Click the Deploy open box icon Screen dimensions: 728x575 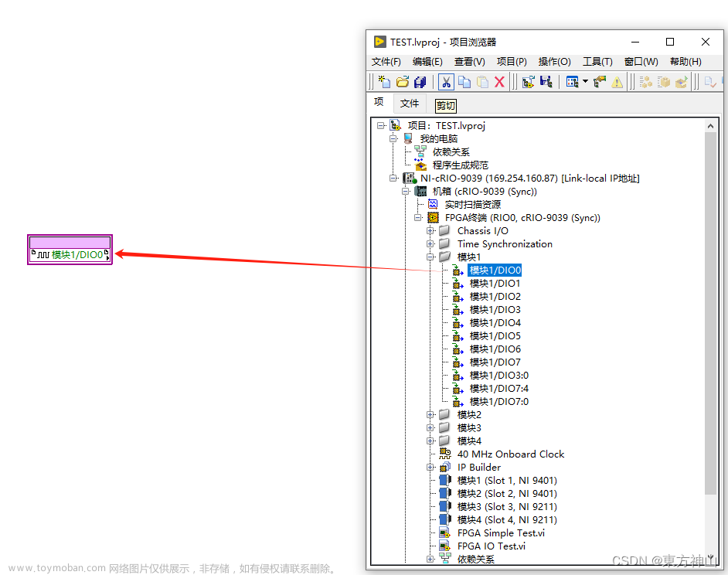[681, 82]
